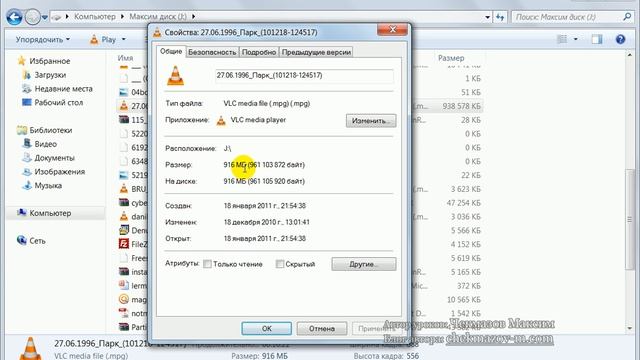Select the FileZilla file icon in list

(124, 244)
